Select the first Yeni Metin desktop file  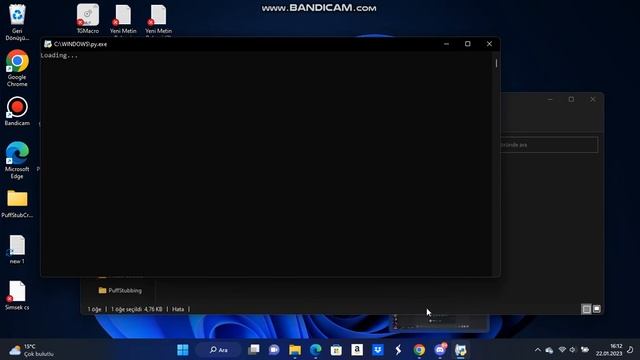click(123, 19)
